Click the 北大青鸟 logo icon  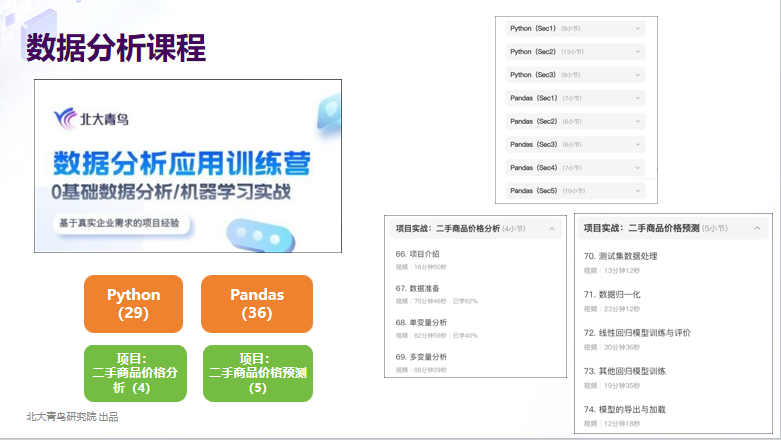[x=65, y=119]
